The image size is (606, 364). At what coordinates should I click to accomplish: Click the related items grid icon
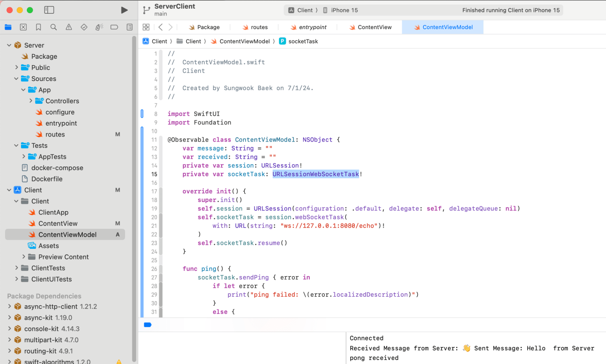(146, 27)
